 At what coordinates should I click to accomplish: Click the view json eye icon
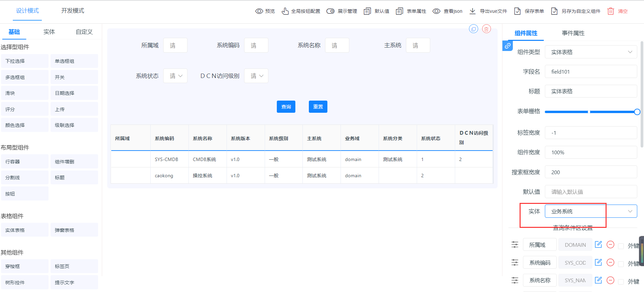[x=436, y=11]
